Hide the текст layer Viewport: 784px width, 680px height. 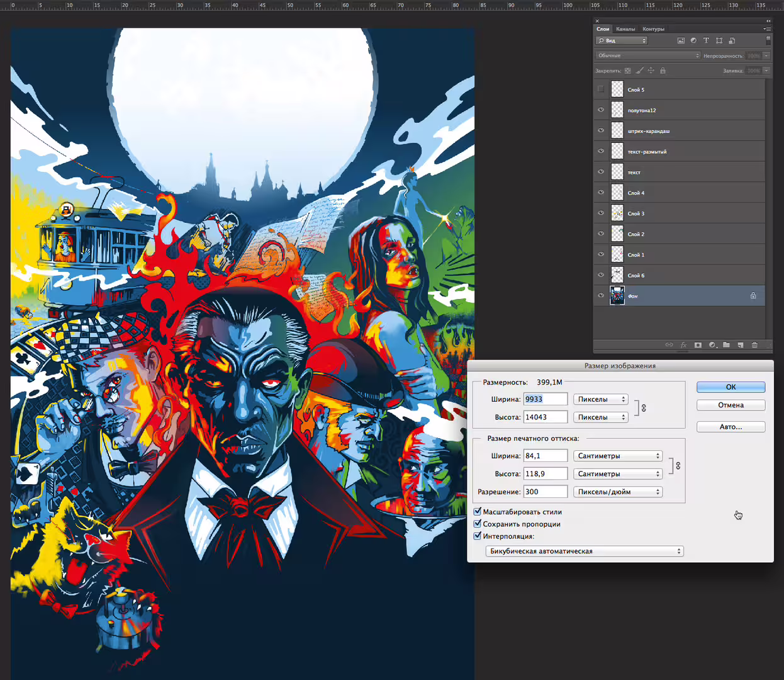(601, 171)
